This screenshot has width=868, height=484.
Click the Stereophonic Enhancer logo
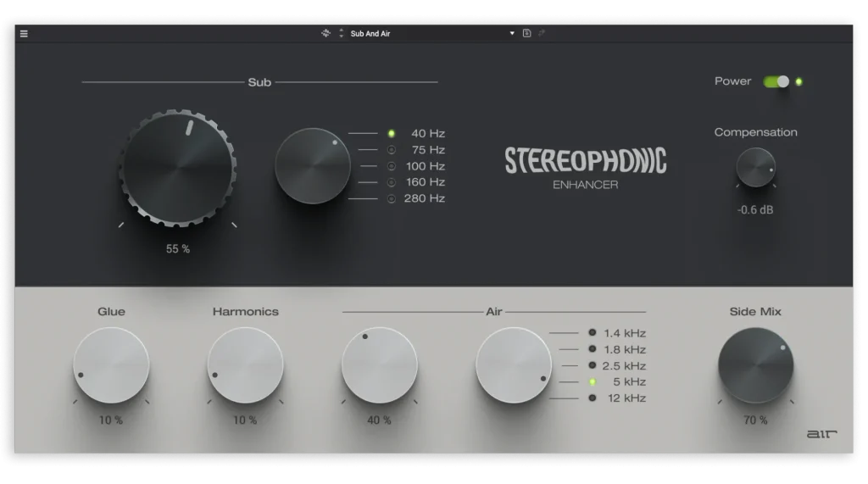[x=586, y=168]
